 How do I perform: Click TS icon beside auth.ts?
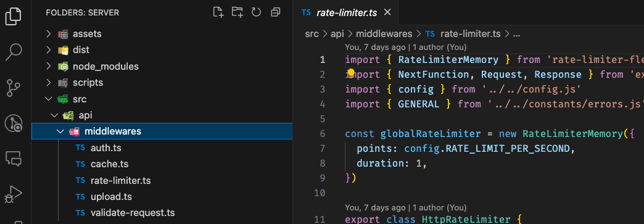(x=80, y=148)
